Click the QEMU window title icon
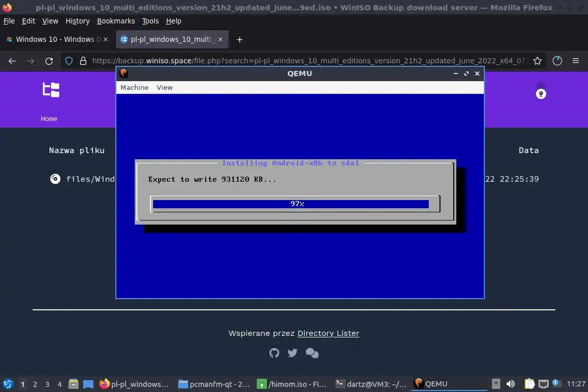Screen dimensions: 588x392 coord(124,73)
